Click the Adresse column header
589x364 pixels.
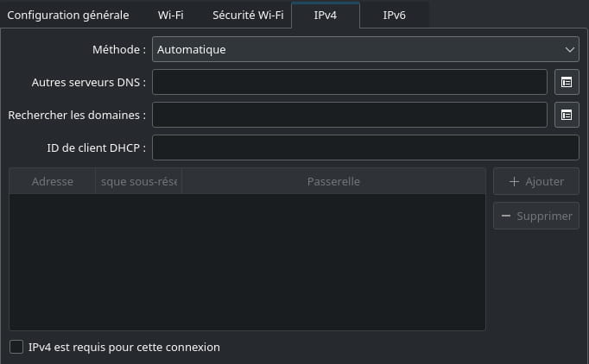[53, 182]
